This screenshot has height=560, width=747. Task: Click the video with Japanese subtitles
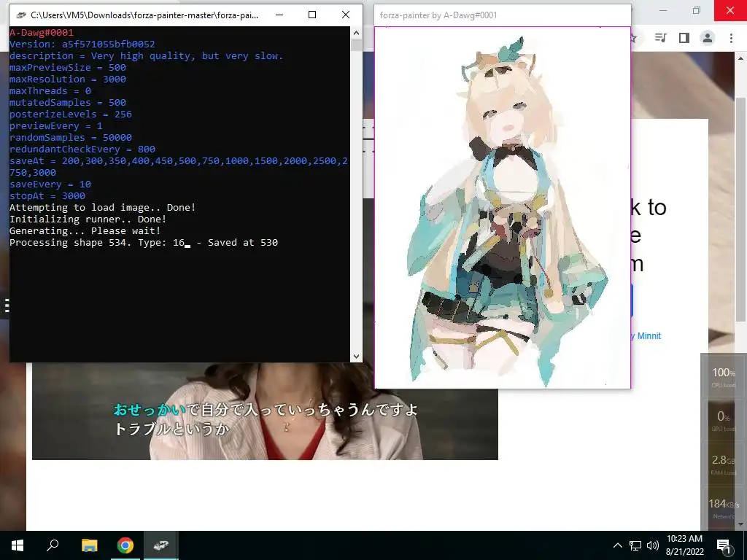pos(265,411)
